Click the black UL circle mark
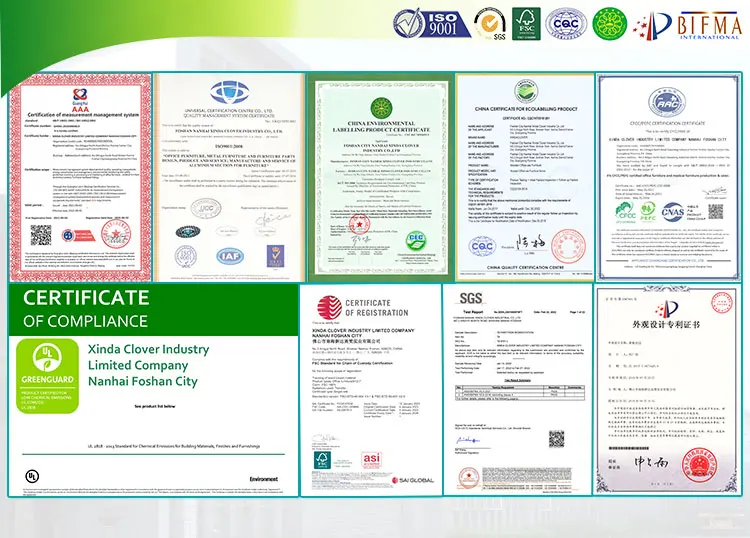This screenshot has width=750, height=538. coord(32,476)
